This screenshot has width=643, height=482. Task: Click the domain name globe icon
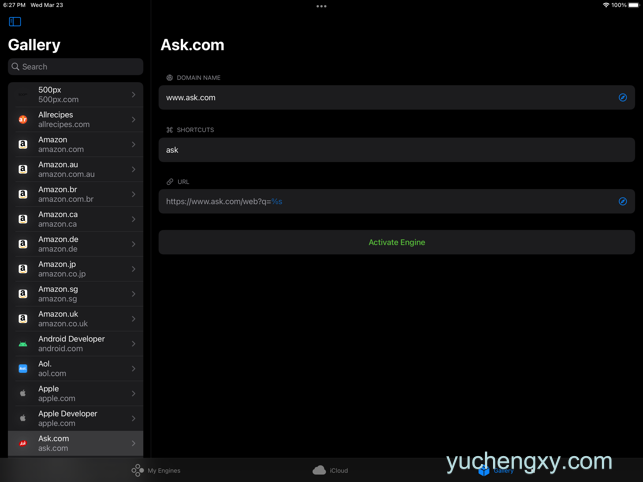tap(169, 78)
